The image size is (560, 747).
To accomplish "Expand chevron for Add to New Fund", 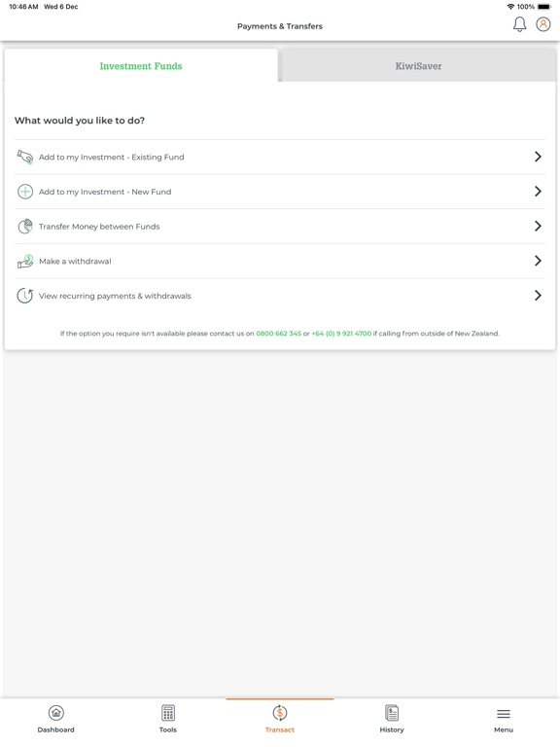I will click(x=538, y=192).
